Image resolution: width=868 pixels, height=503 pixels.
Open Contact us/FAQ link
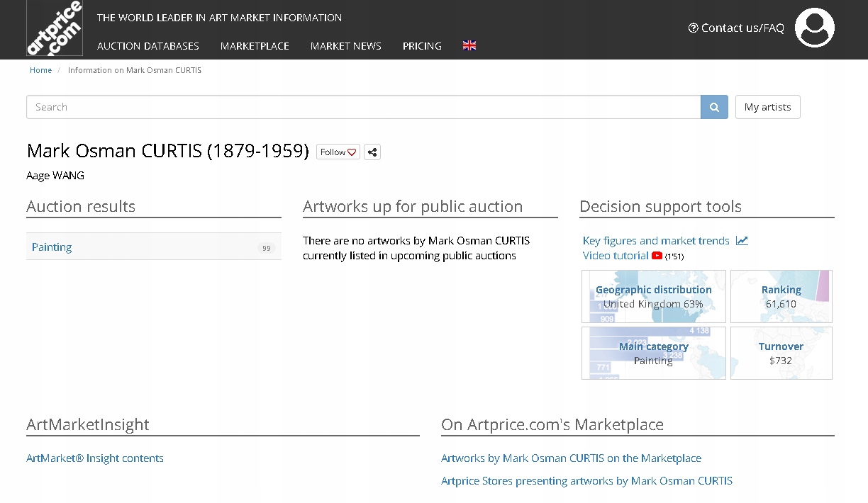pos(736,28)
